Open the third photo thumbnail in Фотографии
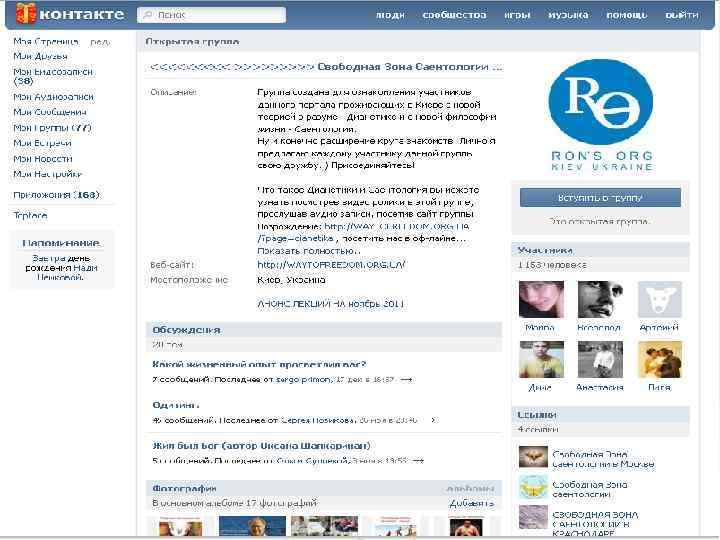Image resolution: width=720 pixels, height=540 pixels. (324, 527)
